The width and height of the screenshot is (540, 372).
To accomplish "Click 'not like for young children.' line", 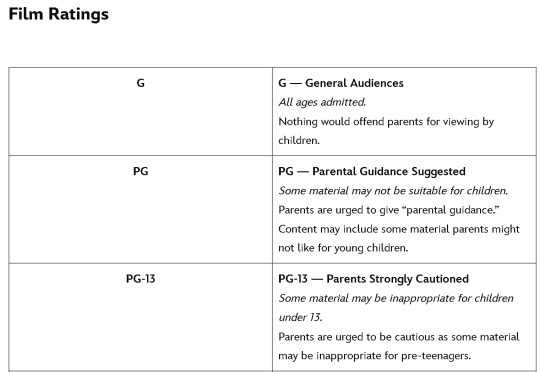I will pyautogui.click(x=343, y=248).
